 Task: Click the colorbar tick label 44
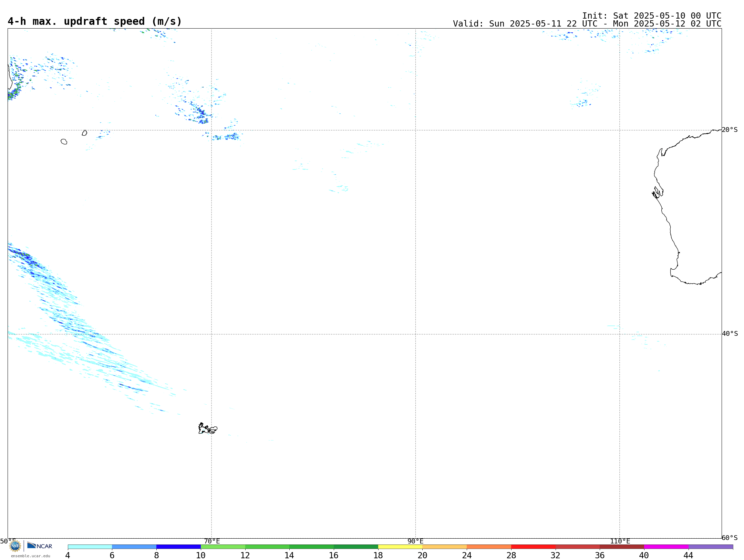688,555
